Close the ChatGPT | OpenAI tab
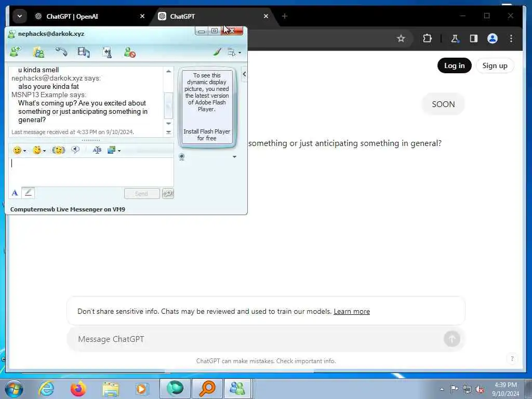The width and height of the screenshot is (532, 399). tap(142, 16)
